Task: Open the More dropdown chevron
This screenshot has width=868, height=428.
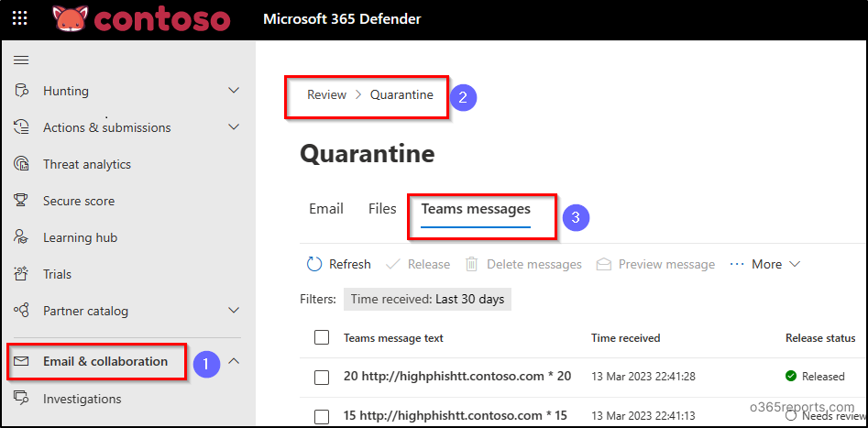Action: click(795, 265)
